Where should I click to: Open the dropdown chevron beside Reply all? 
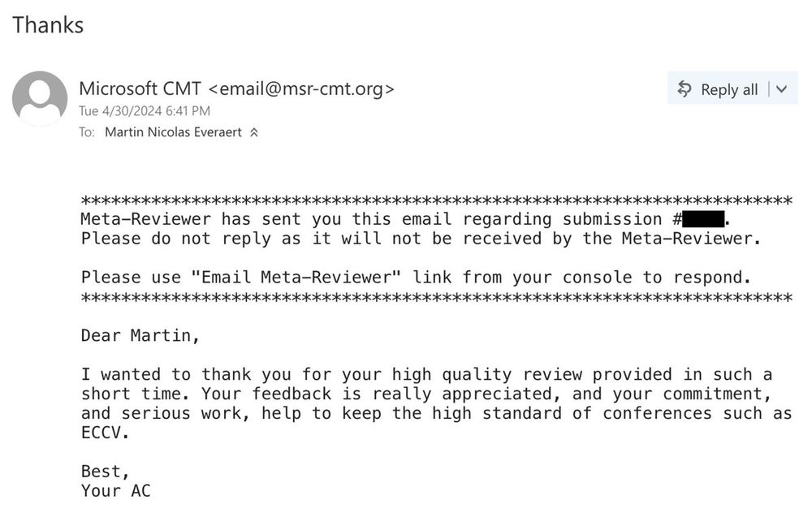782,89
